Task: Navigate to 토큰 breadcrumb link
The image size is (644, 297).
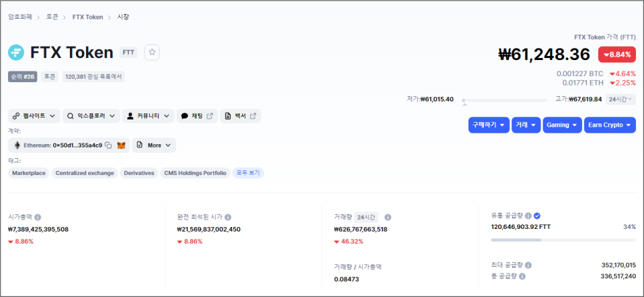Action: point(52,17)
